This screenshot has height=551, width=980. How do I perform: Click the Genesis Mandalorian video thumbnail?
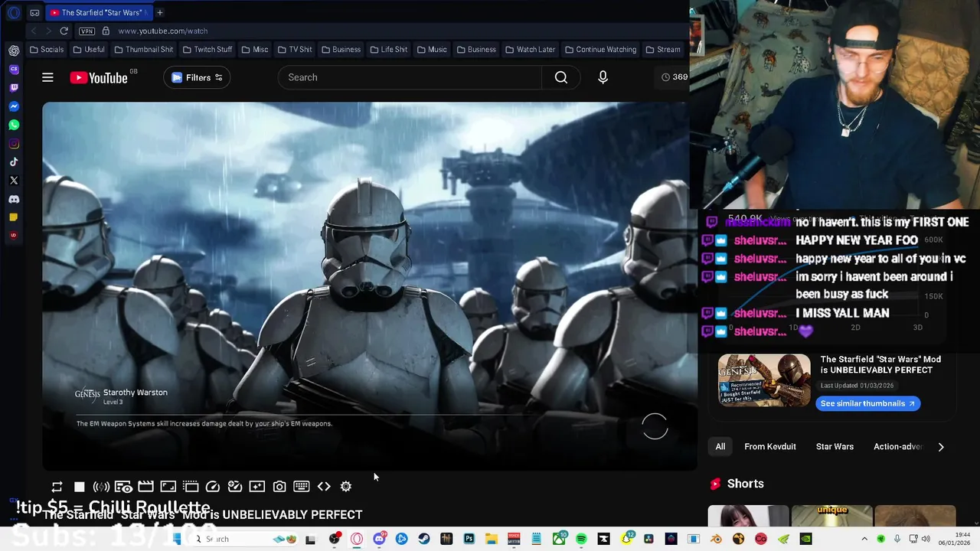(764, 380)
